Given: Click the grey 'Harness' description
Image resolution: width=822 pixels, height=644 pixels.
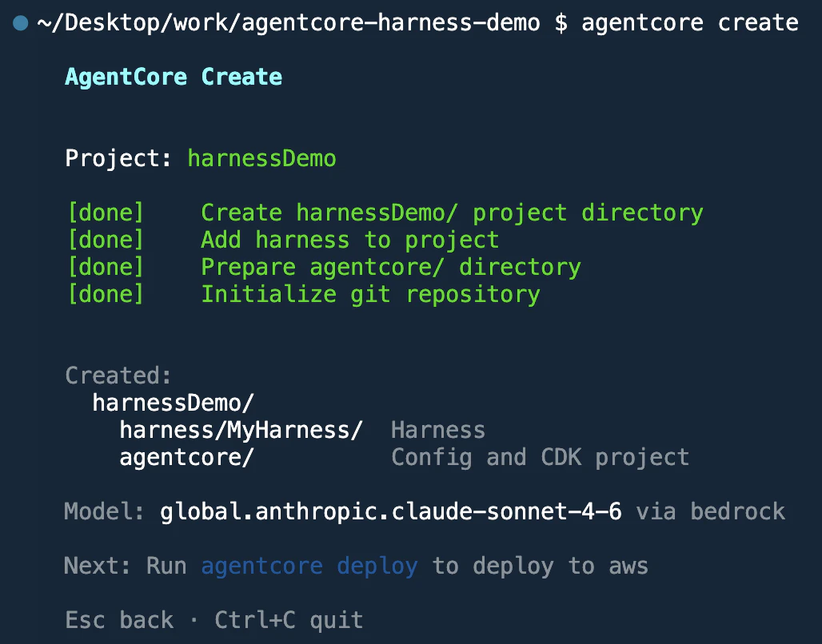Looking at the screenshot, I should [x=438, y=430].
